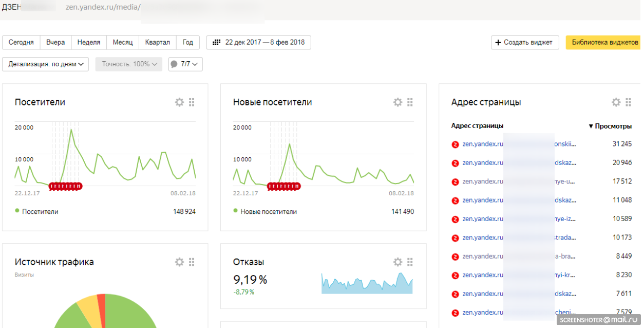Click gear icon in Адрес страницы widget

pos(616,102)
